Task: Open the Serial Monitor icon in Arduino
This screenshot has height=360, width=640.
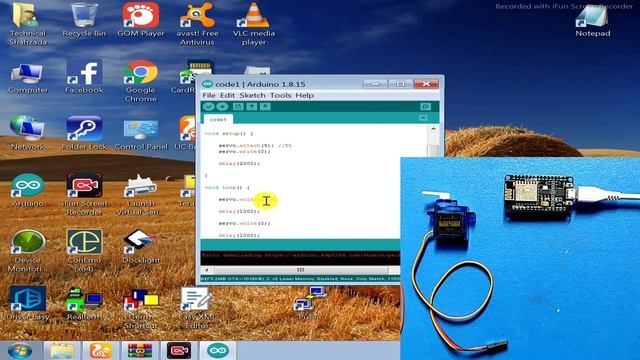Action: [425, 107]
